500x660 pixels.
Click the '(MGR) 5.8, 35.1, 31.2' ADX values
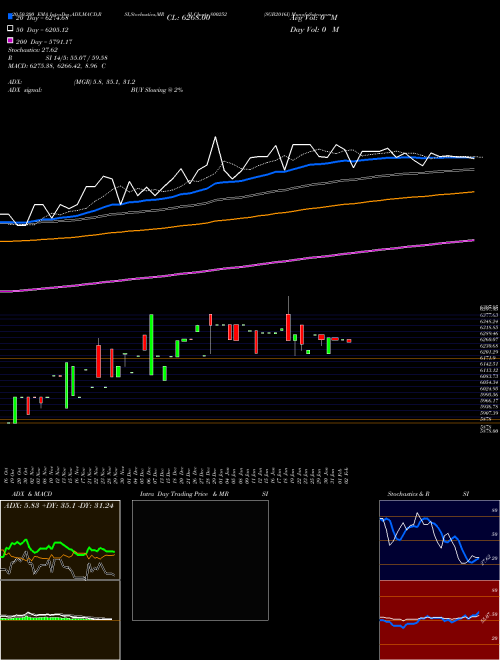coord(104,82)
